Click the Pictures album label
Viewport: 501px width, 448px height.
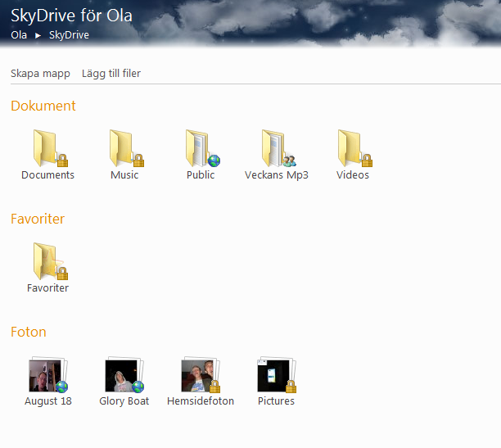pos(276,401)
